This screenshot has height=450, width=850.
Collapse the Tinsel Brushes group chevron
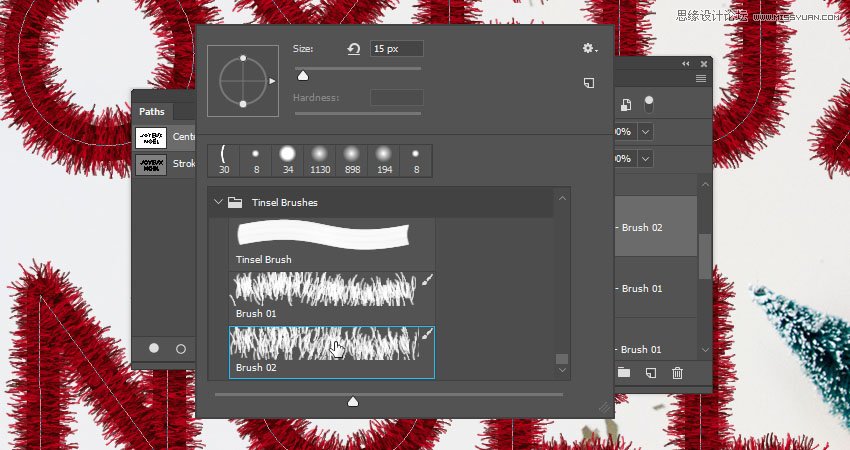(218, 202)
